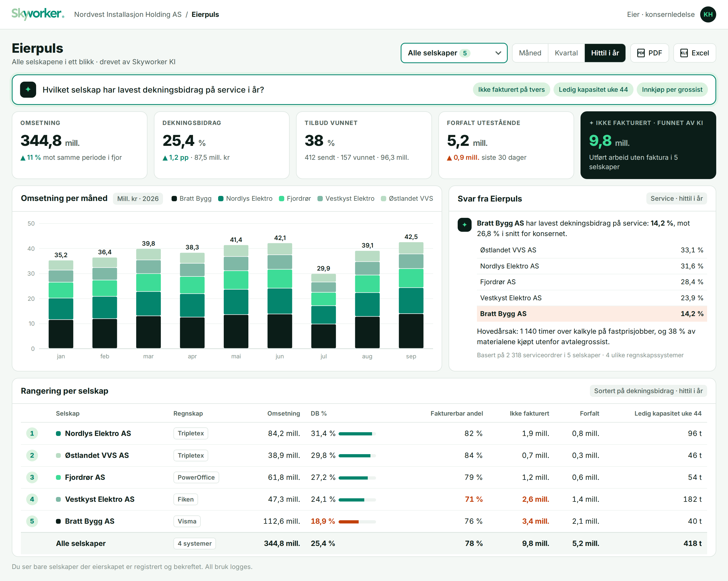The height and width of the screenshot is (581, 728).
Task: Click the green triangle on Omsetning card
Action: pyautogui.click(x=23, y=158)
